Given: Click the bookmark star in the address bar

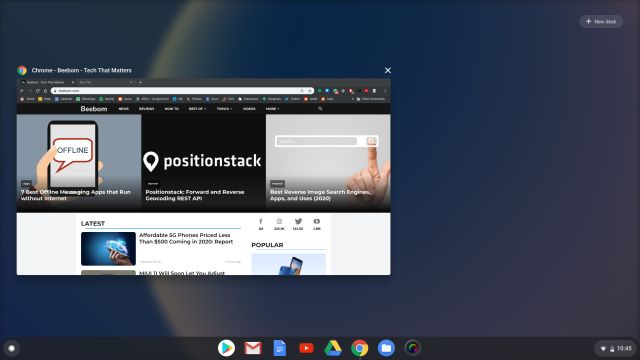Looking at the screenshot, I should (x=309, y=91).
